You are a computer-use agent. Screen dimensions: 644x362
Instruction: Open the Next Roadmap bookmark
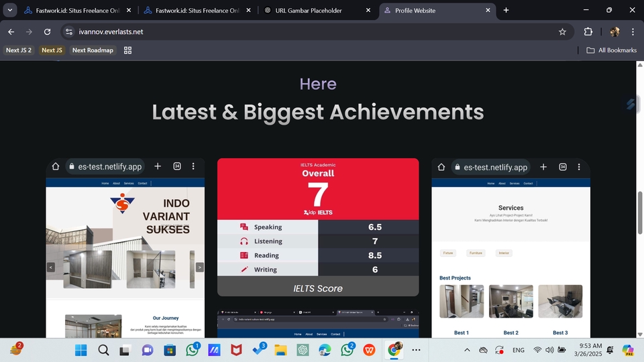[x=93, y=50]
